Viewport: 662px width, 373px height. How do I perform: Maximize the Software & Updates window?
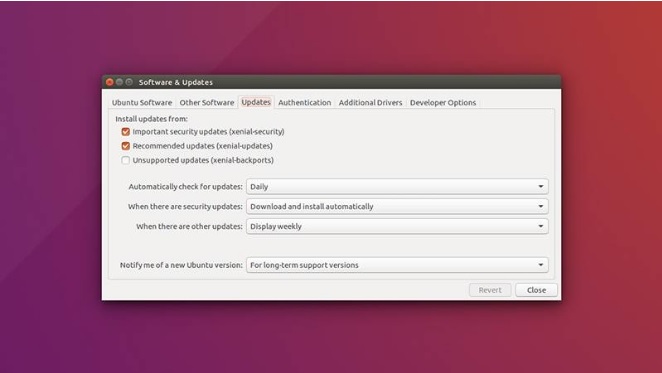[x=129, y=82]
